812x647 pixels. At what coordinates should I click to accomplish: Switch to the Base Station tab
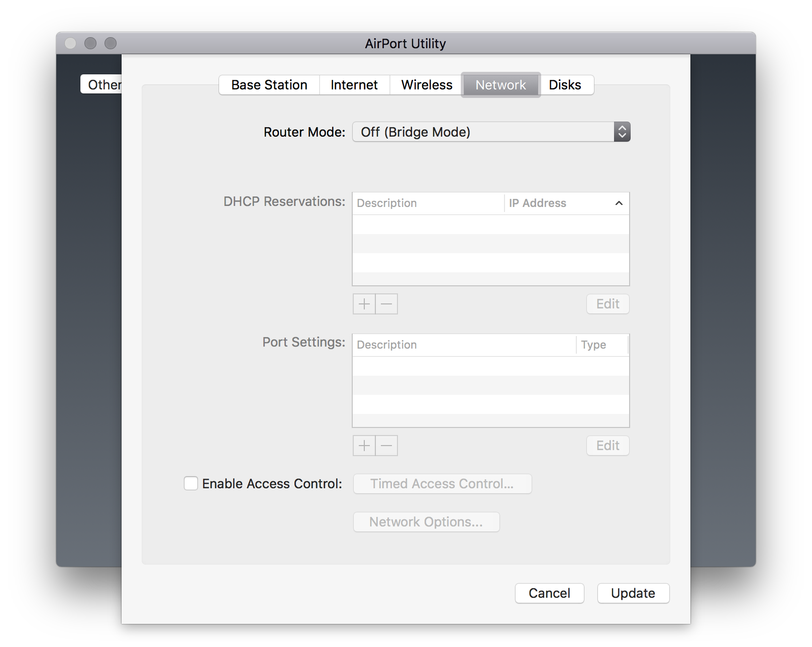(x=269, y=85)
